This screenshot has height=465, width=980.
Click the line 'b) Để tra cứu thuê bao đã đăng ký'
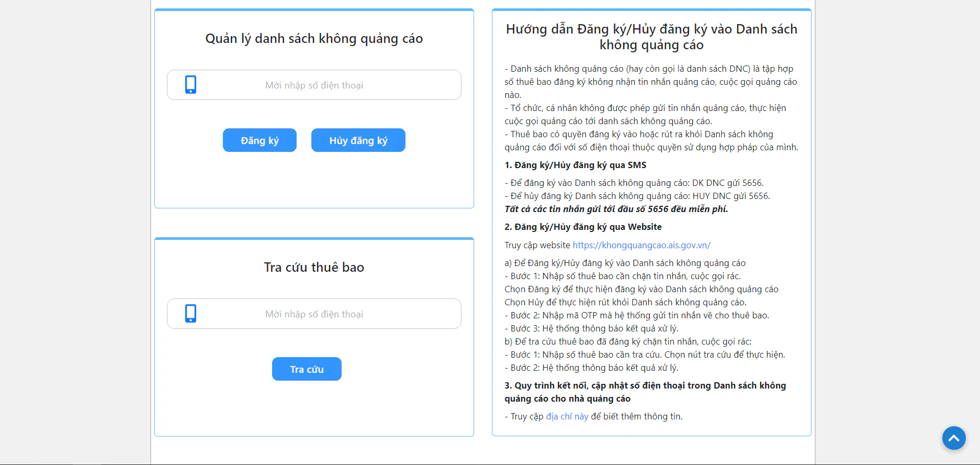[x=628, y=341]
